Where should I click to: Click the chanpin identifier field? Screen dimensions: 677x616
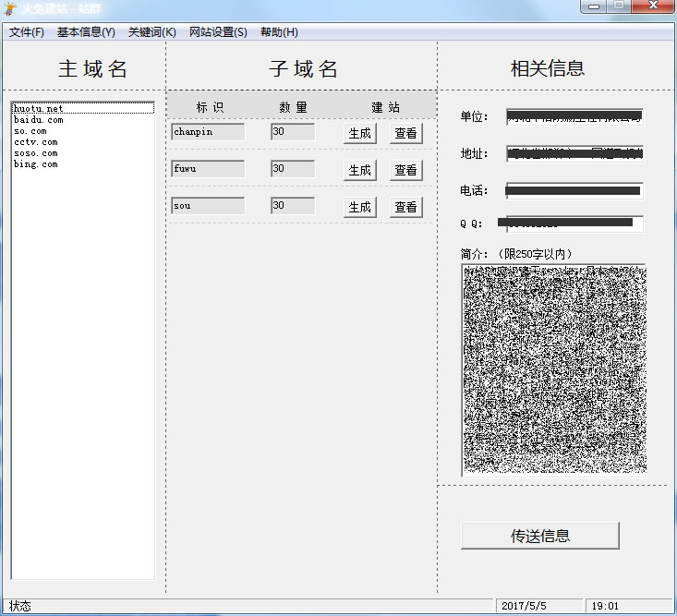click(208, 132)
